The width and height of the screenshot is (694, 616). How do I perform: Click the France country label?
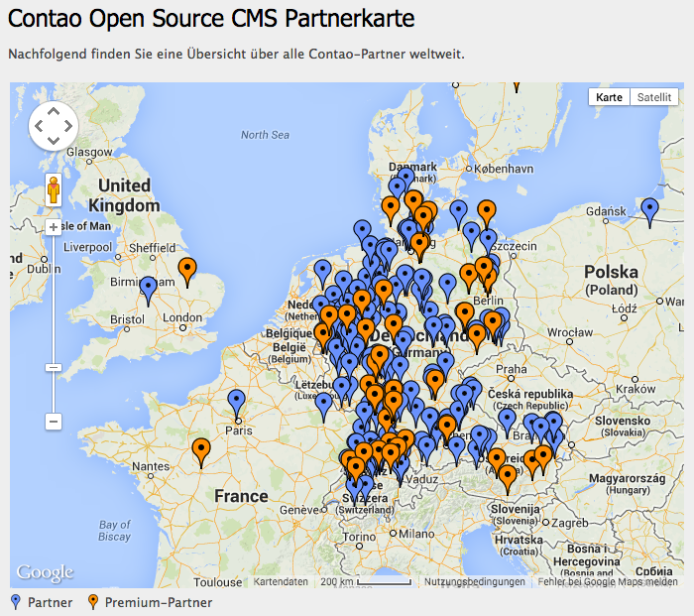pyautogui.click(x=241, y=496)
